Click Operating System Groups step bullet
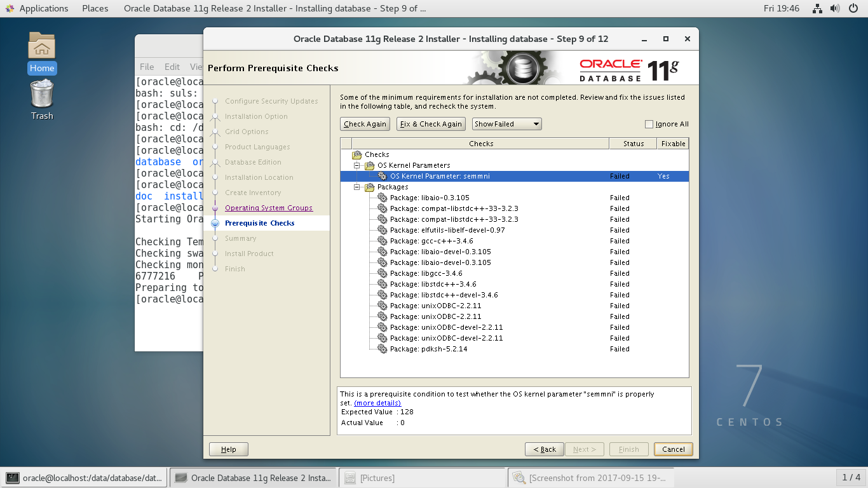This screenshot has width=868, height=488. coord(215,208)
